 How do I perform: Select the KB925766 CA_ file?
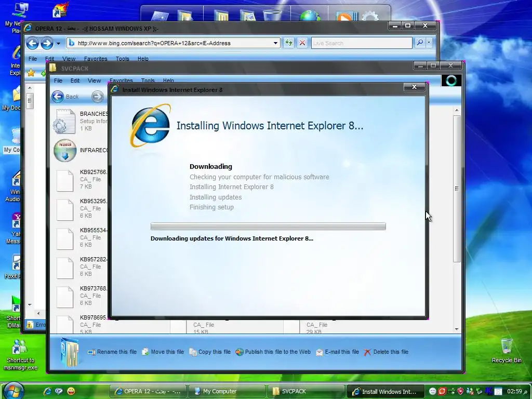(65, 180)
